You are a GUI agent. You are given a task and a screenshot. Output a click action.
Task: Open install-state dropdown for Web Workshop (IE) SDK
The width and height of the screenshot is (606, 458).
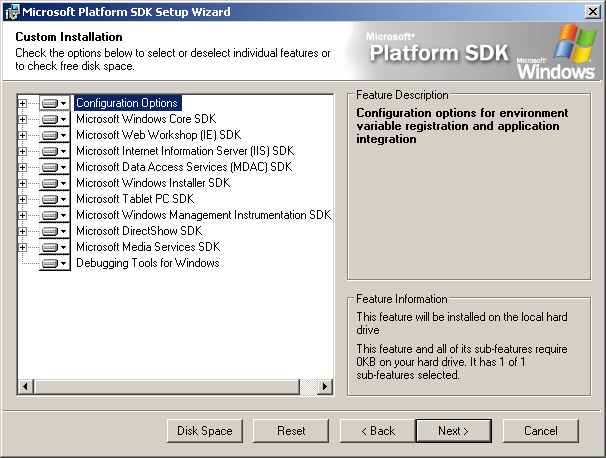(x=54, y=135)
